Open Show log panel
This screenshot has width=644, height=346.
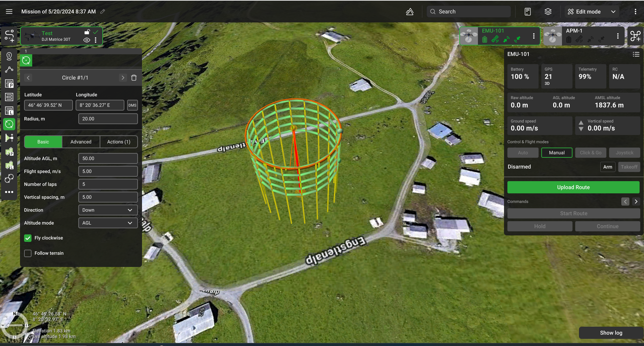coord(611,333)
